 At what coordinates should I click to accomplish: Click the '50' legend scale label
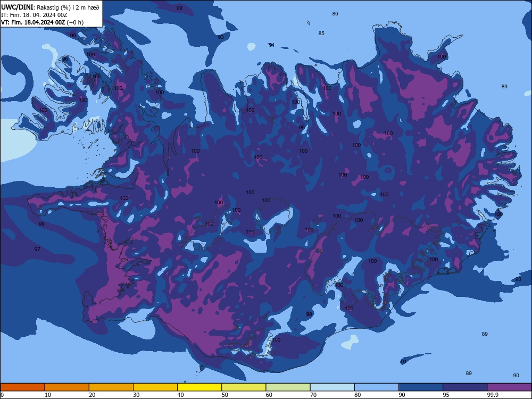(x=225, y=395)
